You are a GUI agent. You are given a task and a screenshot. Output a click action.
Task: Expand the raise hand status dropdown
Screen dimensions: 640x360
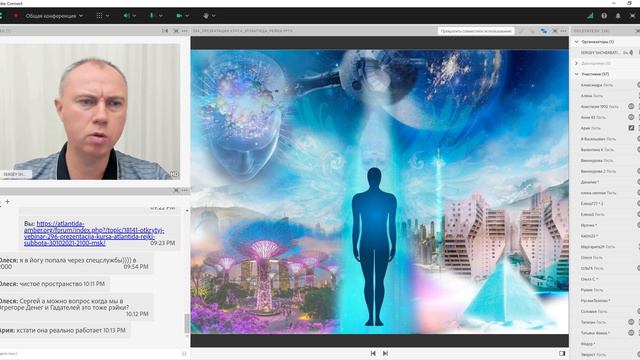point(213,16)
